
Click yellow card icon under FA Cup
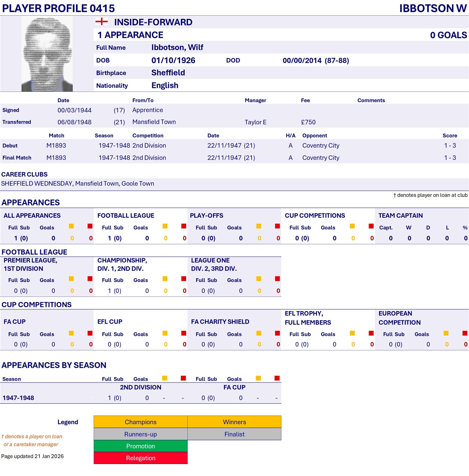point(71,333)
